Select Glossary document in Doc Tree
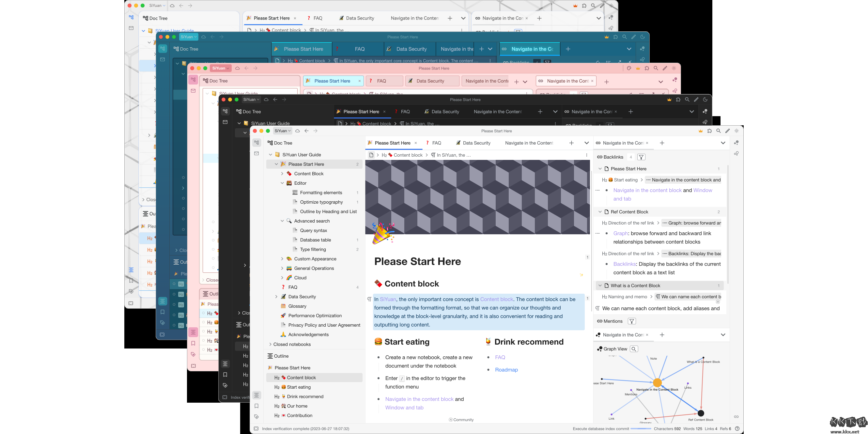The width and height of the screenshot is (868, 434). (297, 306)
